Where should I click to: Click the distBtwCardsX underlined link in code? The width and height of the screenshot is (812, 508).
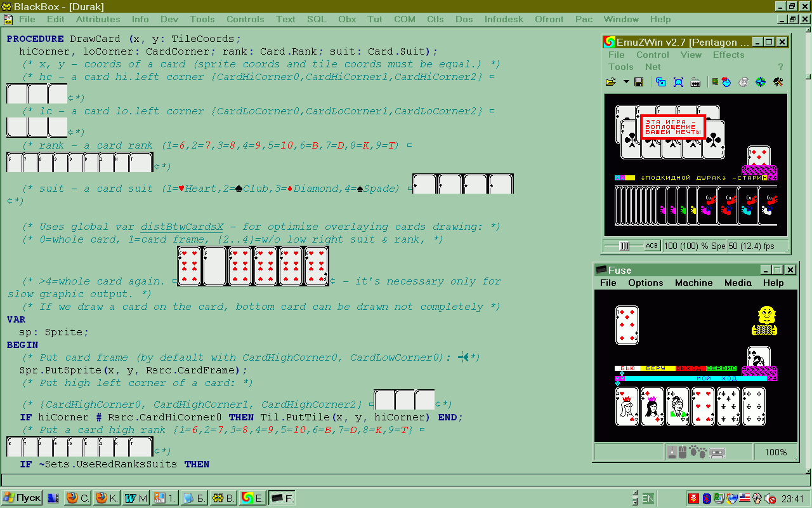(x=182, y=227)
